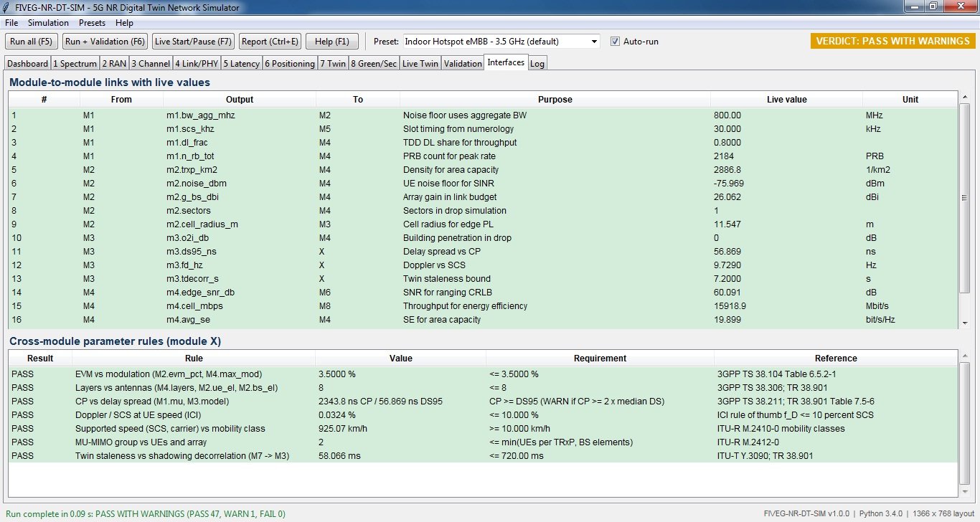Open the Presets menu

[92, 23]
